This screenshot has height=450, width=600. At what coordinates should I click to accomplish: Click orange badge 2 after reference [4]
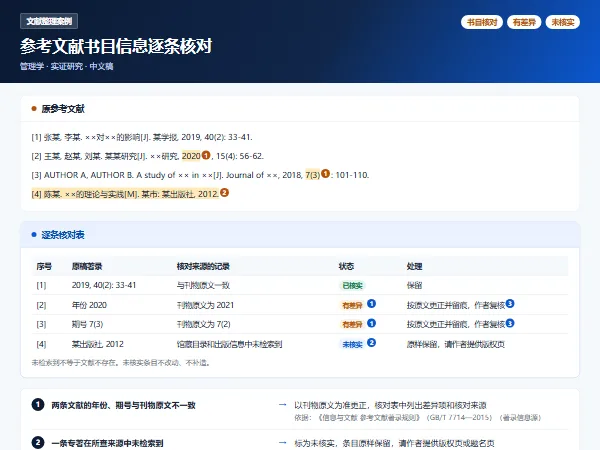coord(225,192)
